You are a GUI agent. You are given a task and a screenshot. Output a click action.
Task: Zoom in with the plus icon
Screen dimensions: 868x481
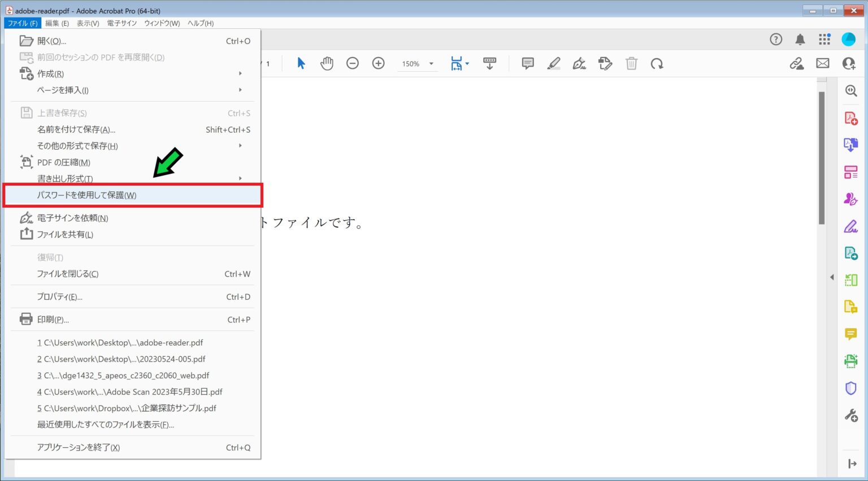click(379, 64)
